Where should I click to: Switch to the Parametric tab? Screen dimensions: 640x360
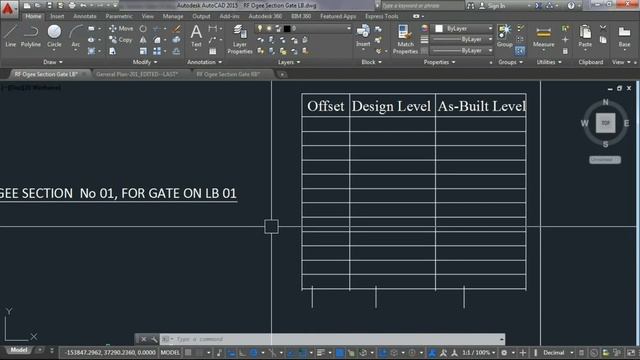pos(119,16)
